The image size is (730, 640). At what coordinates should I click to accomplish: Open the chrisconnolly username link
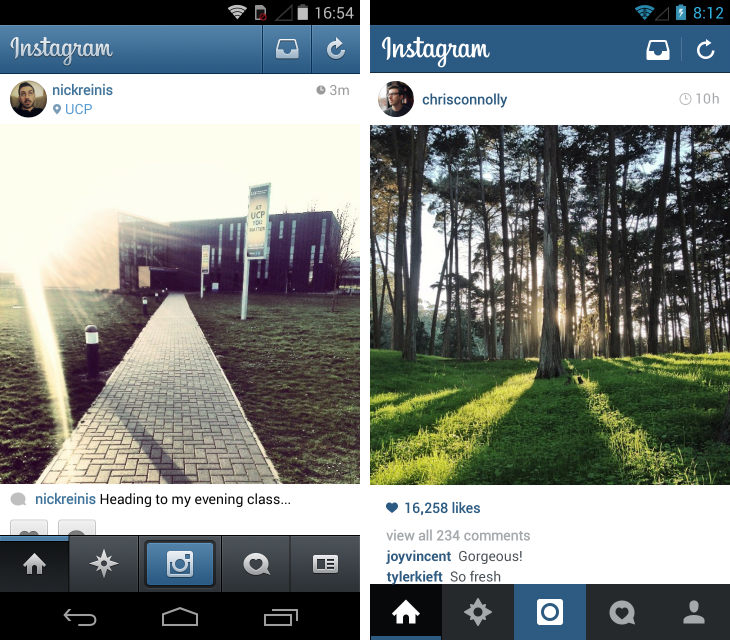point(464,100)
